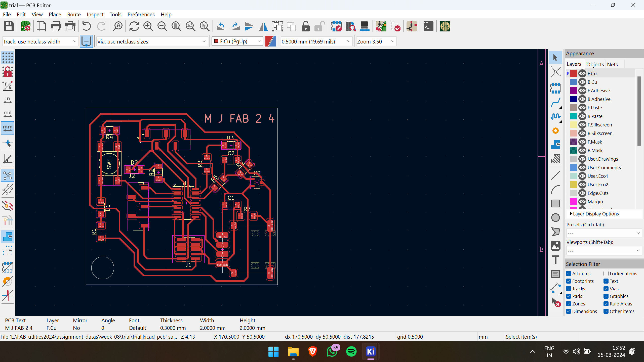Select the Draw Circle tool
The width and height of the screenshot is (644, 362).
point(555,217)
